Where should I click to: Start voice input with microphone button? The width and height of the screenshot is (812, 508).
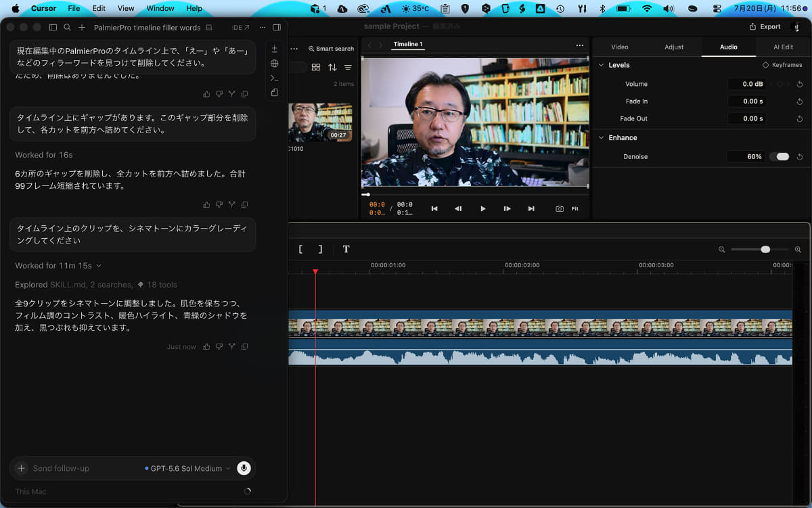click(x=244, y=468)
